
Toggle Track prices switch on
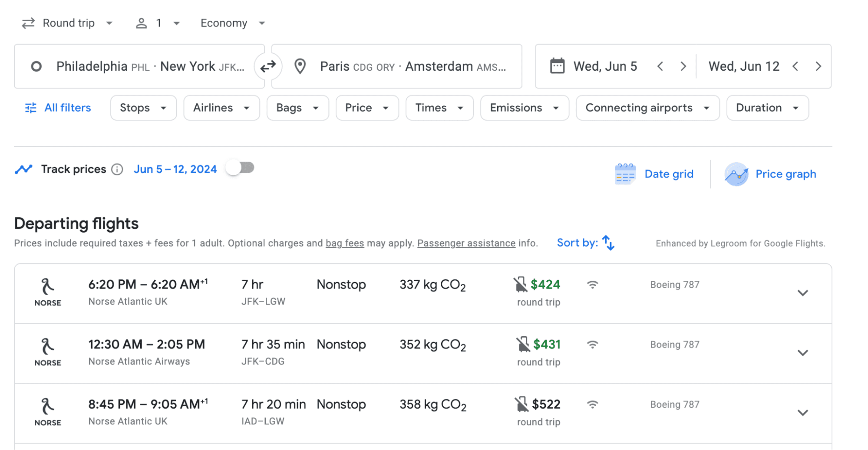pyautogui.click(x=240, y=168)
